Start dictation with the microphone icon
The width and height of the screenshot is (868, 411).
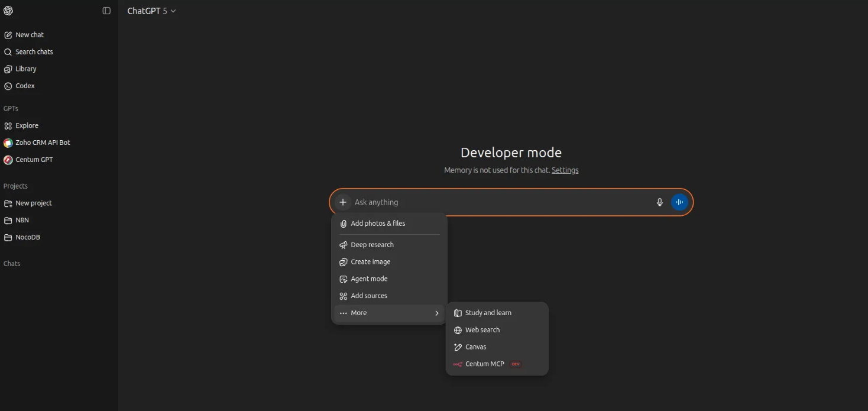click(660, 202)
